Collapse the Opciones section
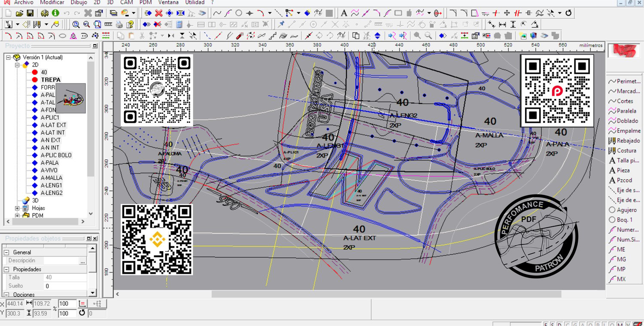The width and height of the screenshot is (644, 326). pos(6,295)
